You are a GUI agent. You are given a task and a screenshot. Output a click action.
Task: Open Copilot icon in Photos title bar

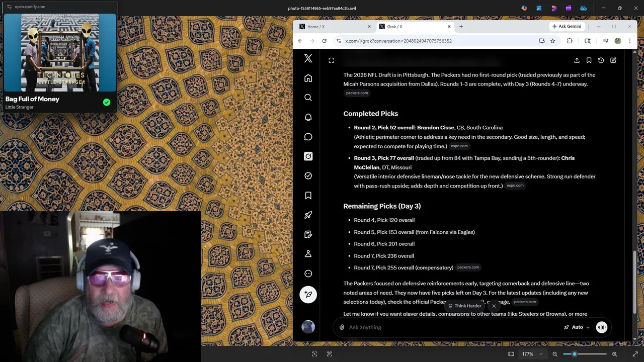coord(524,8)
